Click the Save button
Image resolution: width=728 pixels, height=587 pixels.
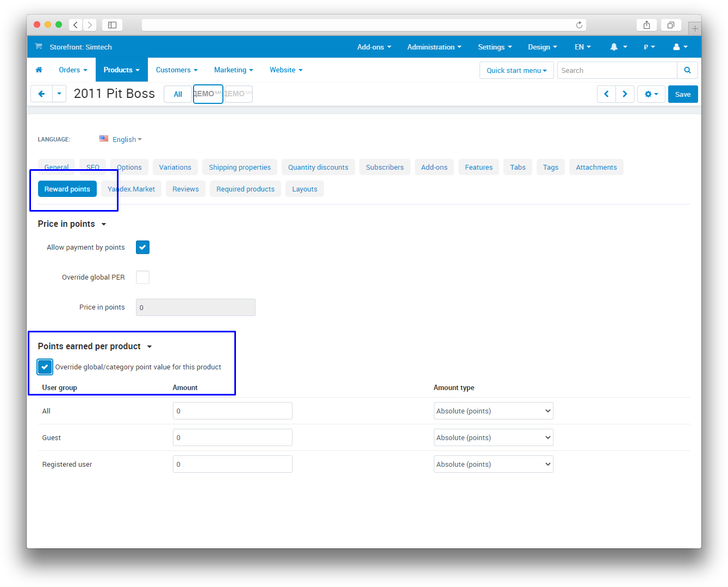682,94
